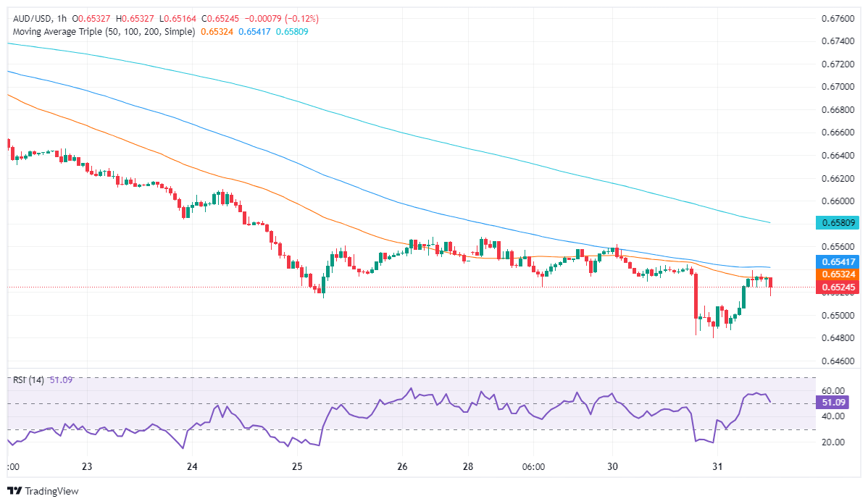
Task: Click the 23 date label on time axis
Action: coord(87,467)
